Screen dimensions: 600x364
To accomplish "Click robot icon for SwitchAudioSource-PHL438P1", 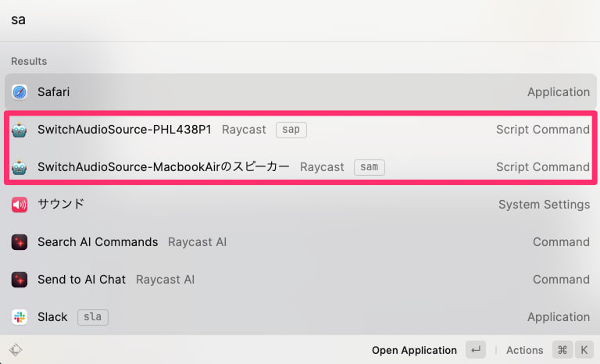I will (19, 130).
